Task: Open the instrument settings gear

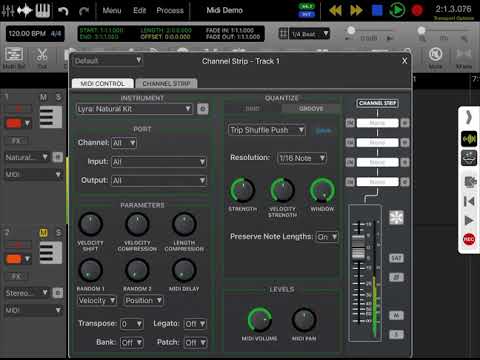Action: click(x=203, y=109)
